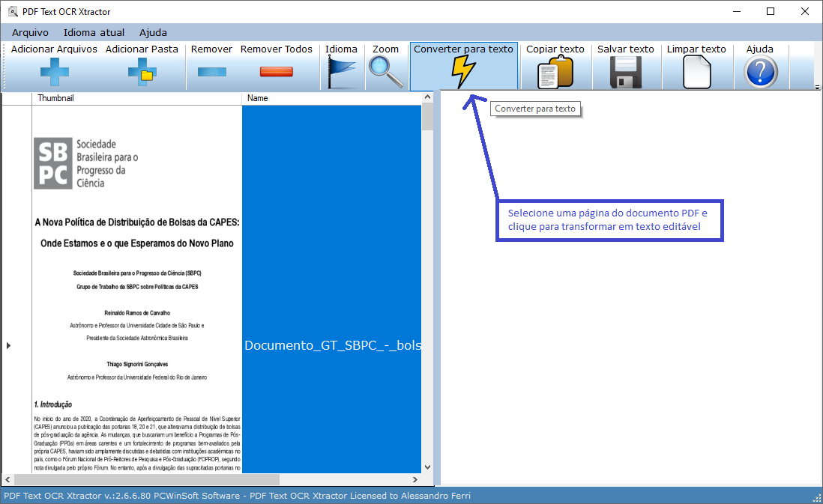Use the Limpar texto blank page icon
This screenshot has height=504, width=823.
[696, 71]
